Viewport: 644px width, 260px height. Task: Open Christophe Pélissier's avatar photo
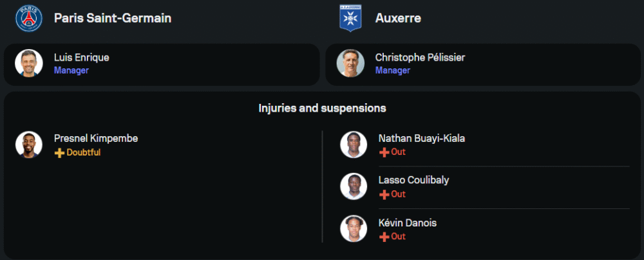pyautogui.click(x=350, y=63)
